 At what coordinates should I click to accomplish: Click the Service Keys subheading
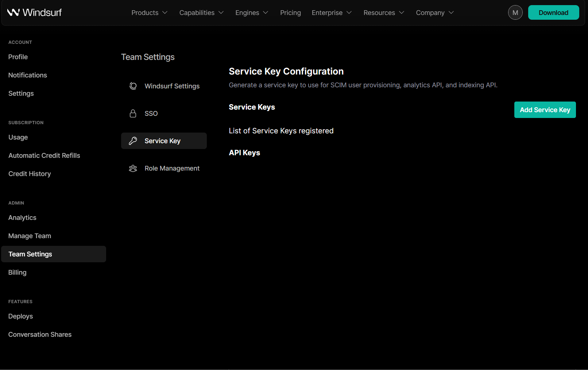(x=252, y=107)
